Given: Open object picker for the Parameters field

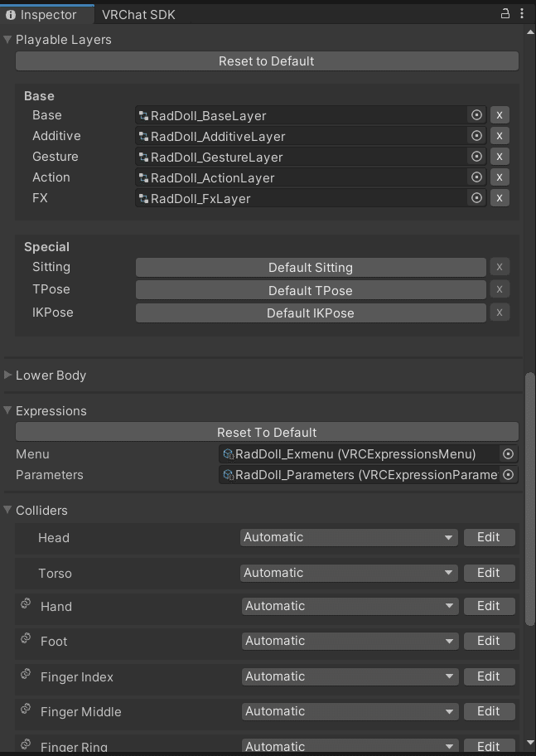Looking at the screenshot, I should tap(508, 475).
